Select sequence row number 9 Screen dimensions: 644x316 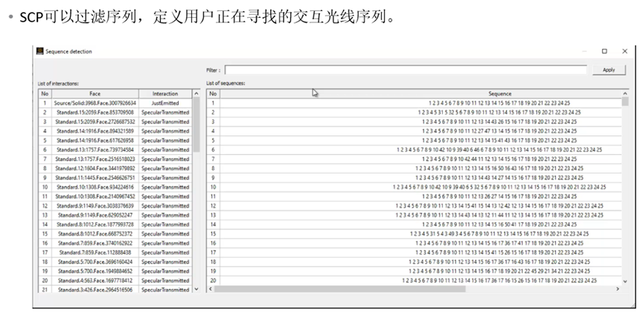(x=414, y=178)
